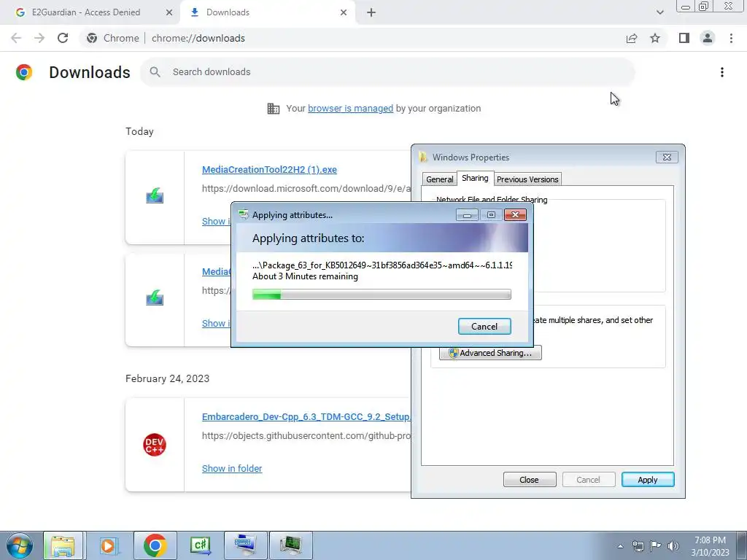Open the Previous Versions tab
The height and width of the screenshot is (560, 747).
527,179
